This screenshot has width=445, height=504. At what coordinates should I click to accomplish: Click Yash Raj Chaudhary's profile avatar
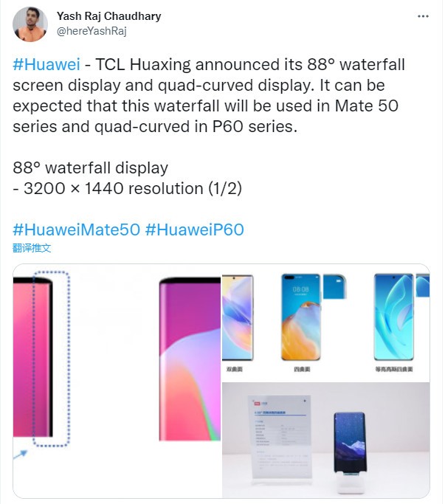coord(30,24)
